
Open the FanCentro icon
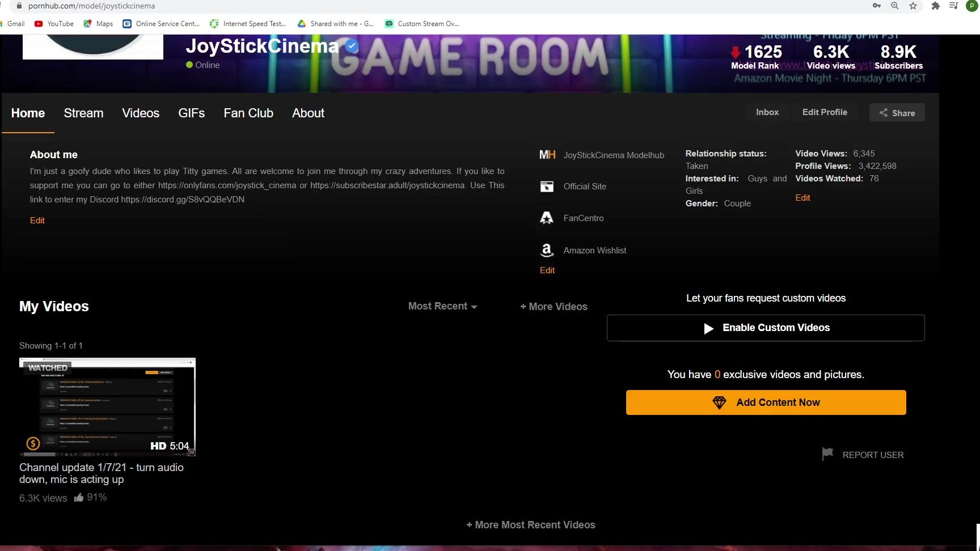[546, 218]
